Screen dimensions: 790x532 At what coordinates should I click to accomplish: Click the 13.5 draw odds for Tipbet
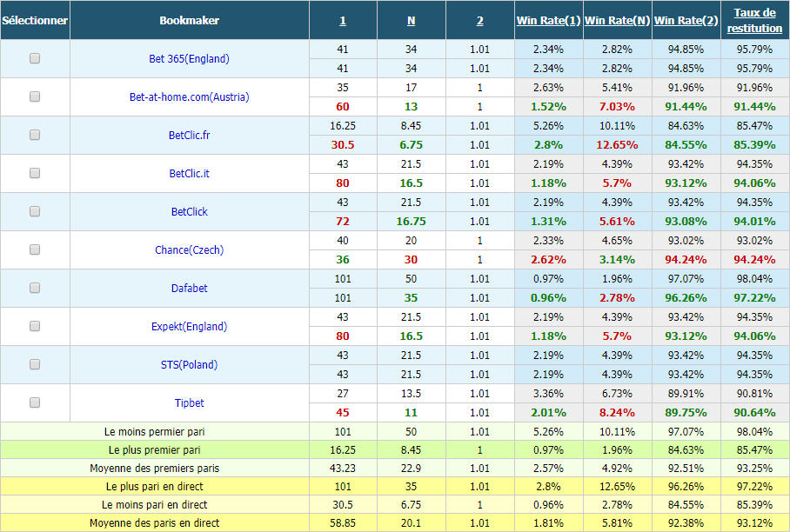[412, 394]
